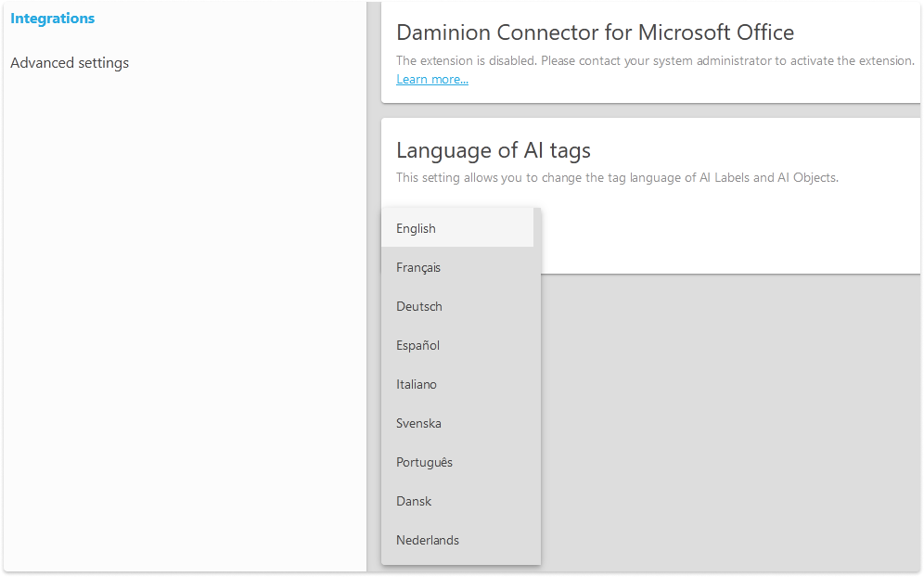924x577 pixels.
Task: Click the Daminion Connector for Microsoft Office heading
Action: point(595,32)
